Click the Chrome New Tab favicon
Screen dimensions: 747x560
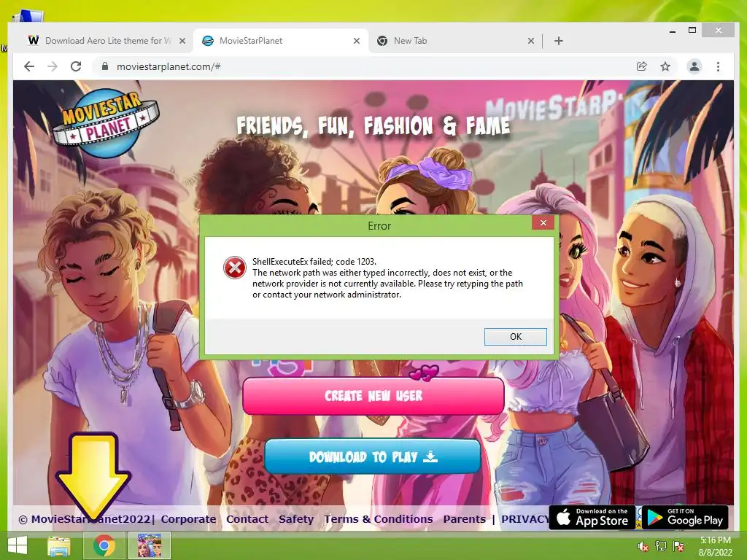(x=382, y=41)
